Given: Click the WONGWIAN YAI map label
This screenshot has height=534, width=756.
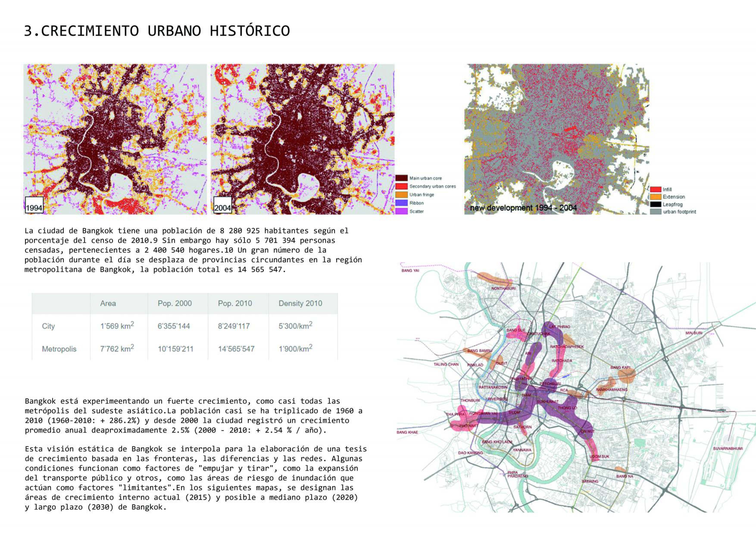Looking at the screenshot, I should coord(483,413).
